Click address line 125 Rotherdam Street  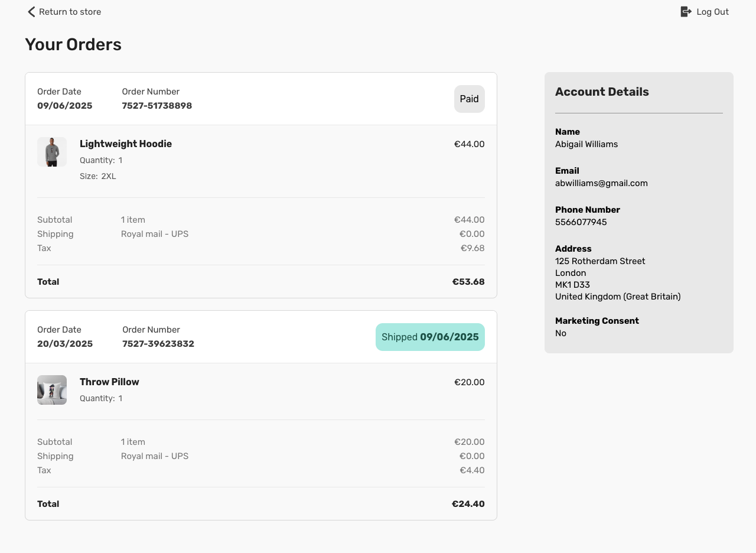pos(600,261)
